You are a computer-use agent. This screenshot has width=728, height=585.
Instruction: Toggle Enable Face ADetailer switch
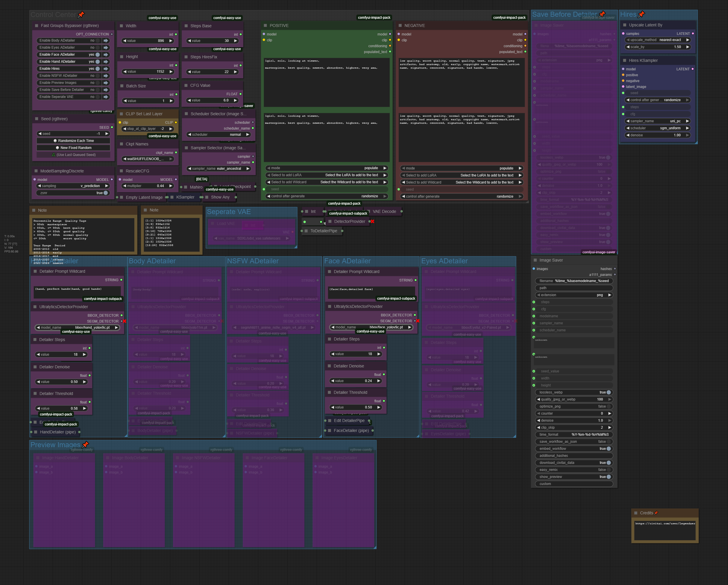tap(98, 55)
